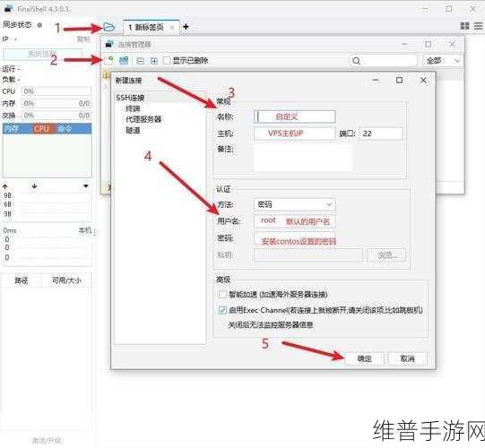Toggle the 启用Exec Channel checkbox
This screenshot has height=448, width=485.
pyautogui.click(x=222, y=310)
